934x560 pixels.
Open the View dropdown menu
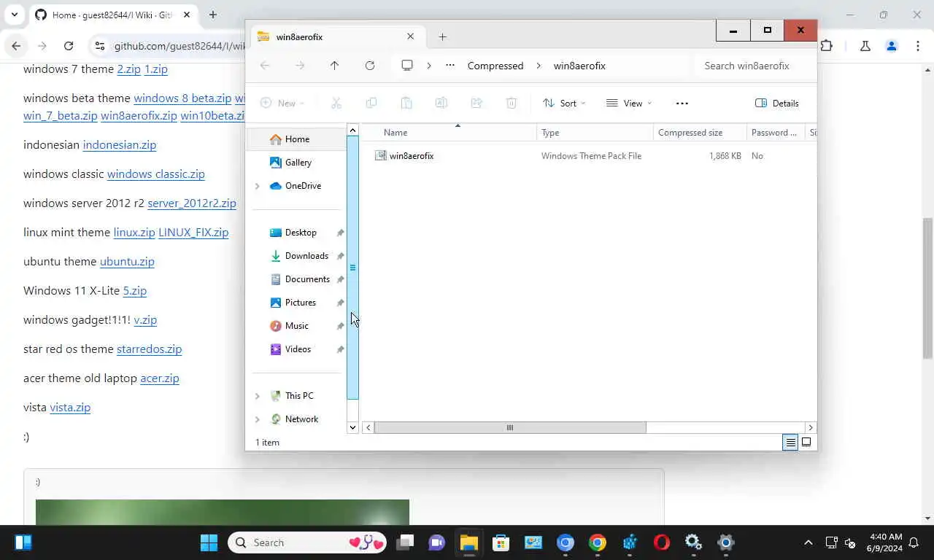[629, 103]
